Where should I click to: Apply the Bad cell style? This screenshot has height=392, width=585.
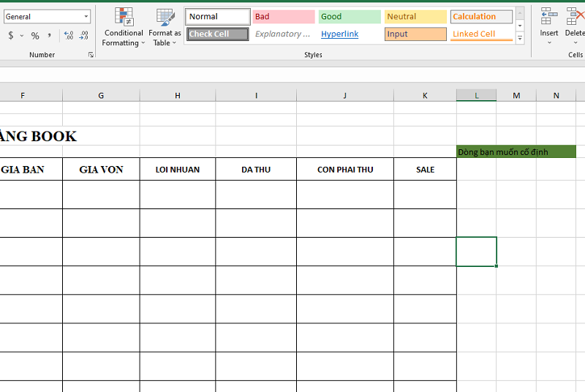point(284,17)
